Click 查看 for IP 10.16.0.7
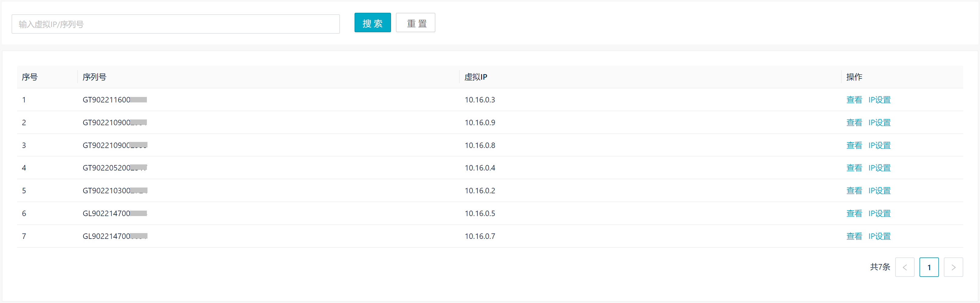 (x=854, y=236)
